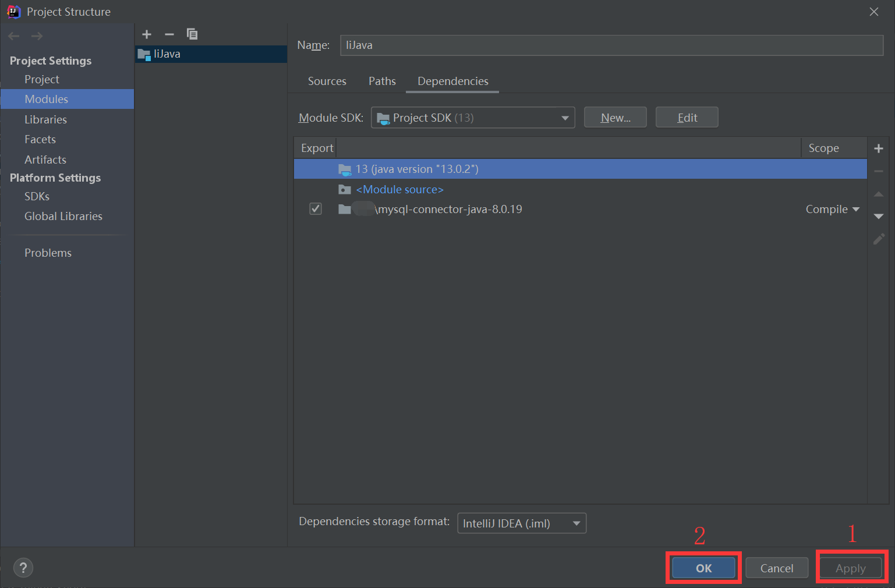Image resolution: width=895 pixels, height=588 pixels.
Task: Click the IntelliJ IDEA title bar icon
Action: click(x=13, y=12)
